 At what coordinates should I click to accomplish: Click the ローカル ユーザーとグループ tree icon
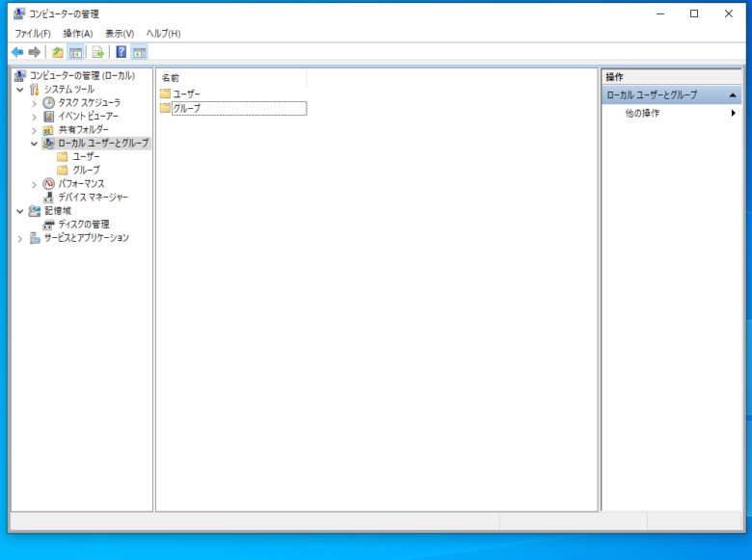(48, 143)
